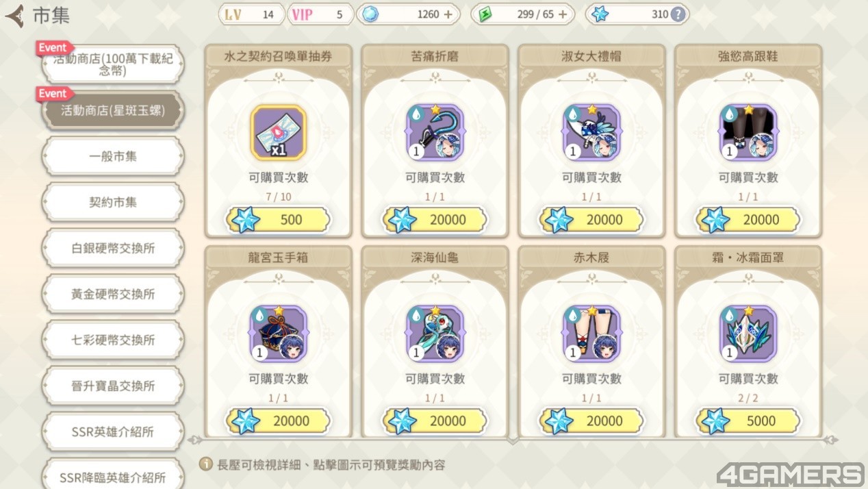This screenshot has width=868, height=489.
Task: Preview the 強慾高跟鞋 shoes item icon
Action: (748, 133)
